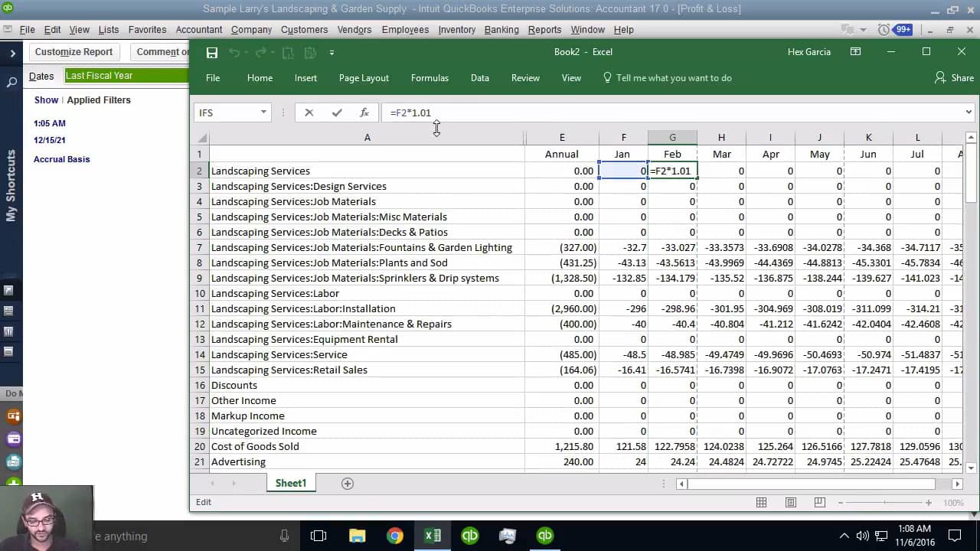Viewport: 980px width, 551px height.
Task: Switch to Page Layout view
Action: click(791, 503)
